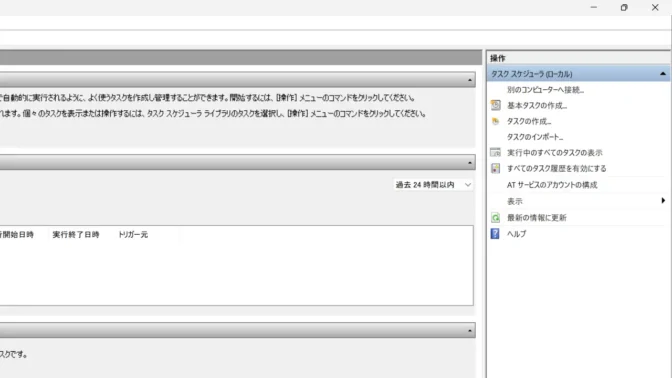This screenshot has height=378, width=672.
Task: Click the 最新の情報に更新 refresh icon
Action: click(495, 218)
